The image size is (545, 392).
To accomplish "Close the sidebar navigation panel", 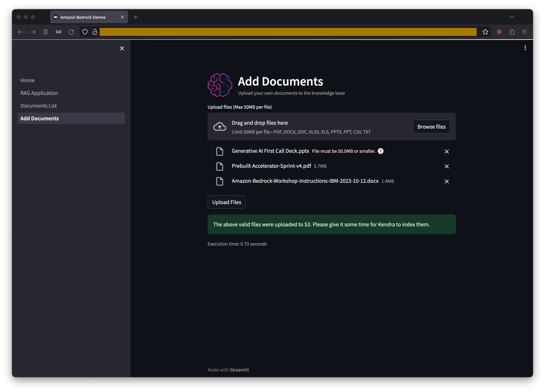I will (122, 48).
